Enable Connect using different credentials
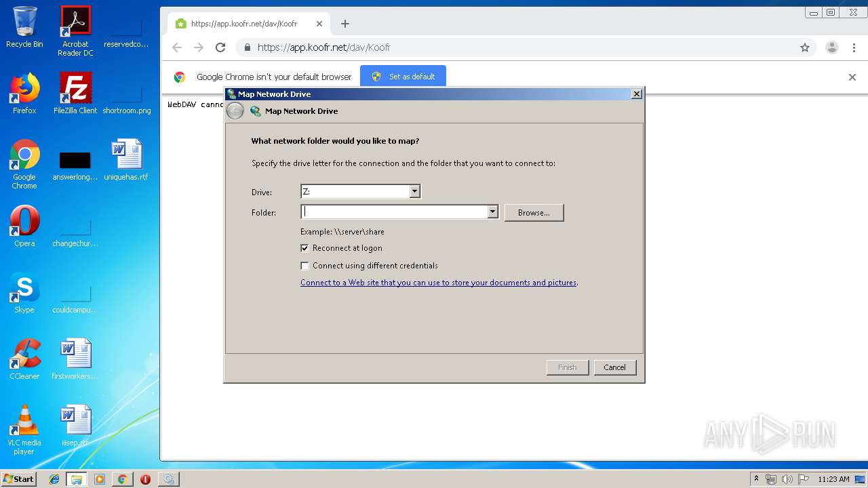 pos(304,266)
